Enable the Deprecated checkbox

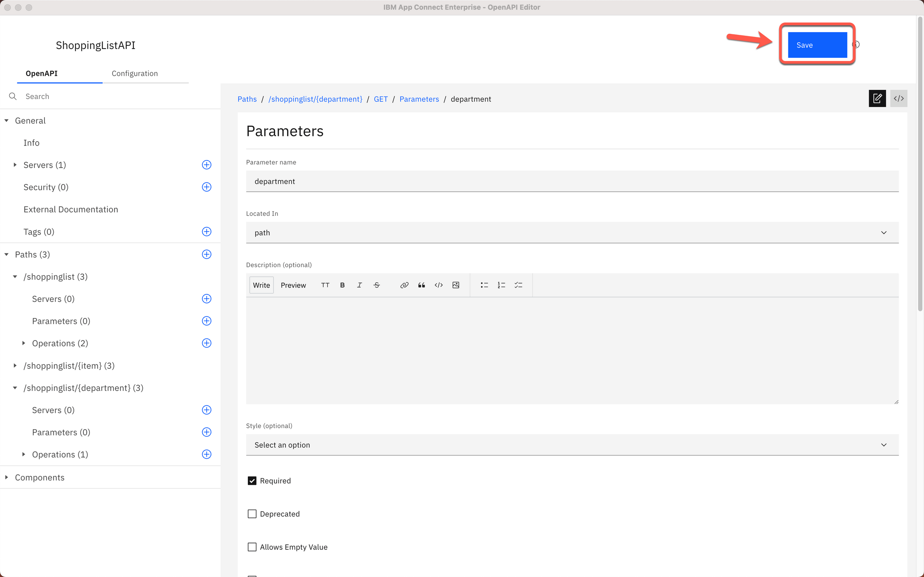[252, 514]
